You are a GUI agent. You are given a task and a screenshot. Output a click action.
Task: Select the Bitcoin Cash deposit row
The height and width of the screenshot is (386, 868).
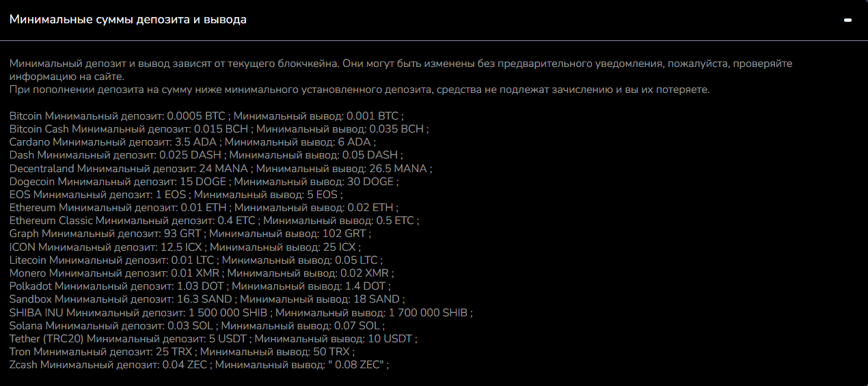click(219, 128)
